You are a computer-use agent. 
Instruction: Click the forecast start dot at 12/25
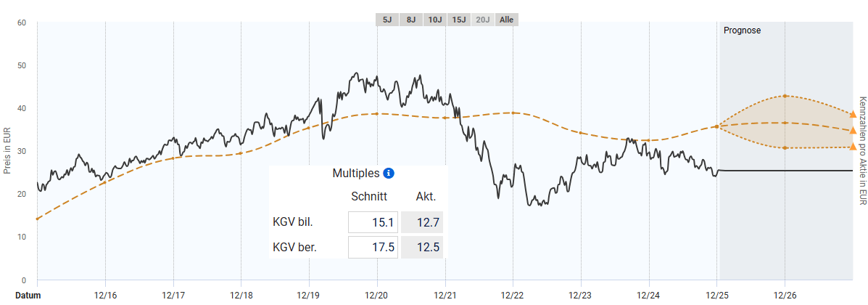716,126
